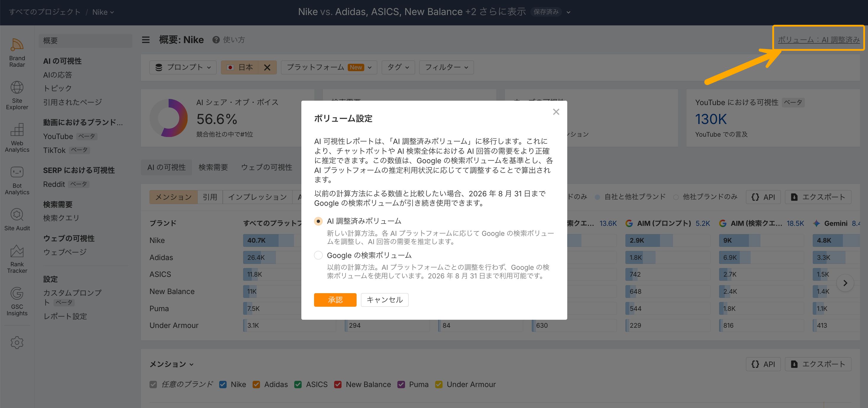This screenshot has height=408, width=868.
Task: Click the キャンセル button
Action: (x=384, y=300)
